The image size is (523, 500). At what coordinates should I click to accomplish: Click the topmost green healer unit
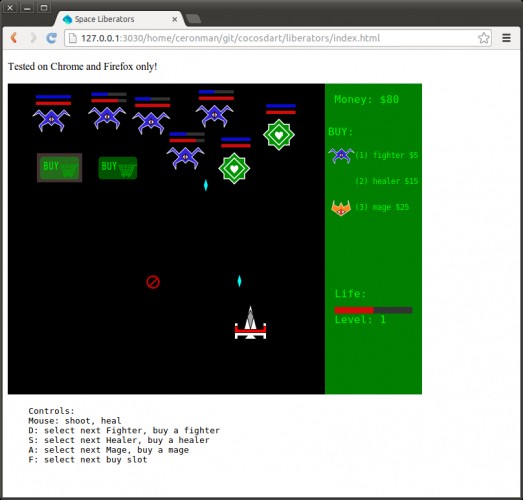click(x=279, y=135)
